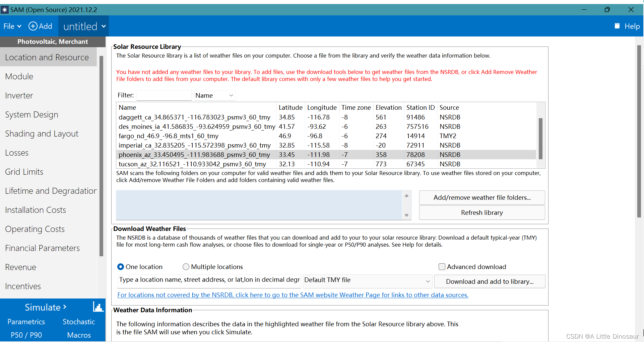The height and width of the screenshot is (342, 644).
Task: Click the left navigation panel scrollbar
Action: pyautogui.click(x=101, y=156)
